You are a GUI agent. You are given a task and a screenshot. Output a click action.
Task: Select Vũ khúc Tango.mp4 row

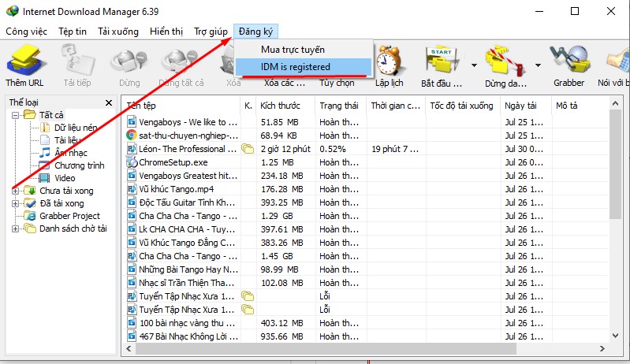(x=366, y=189)
